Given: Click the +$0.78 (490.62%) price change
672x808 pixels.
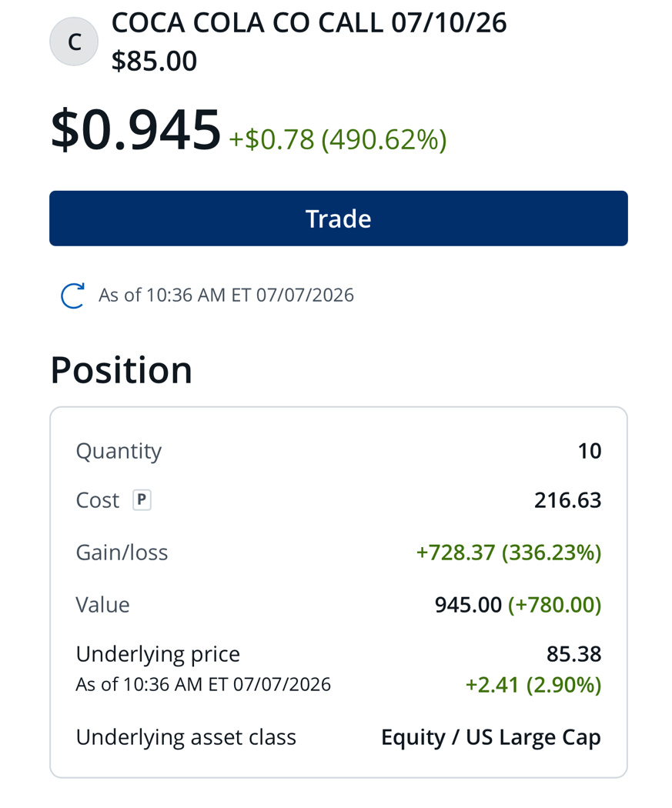Looking at the screenshot, I should point(338,139).
